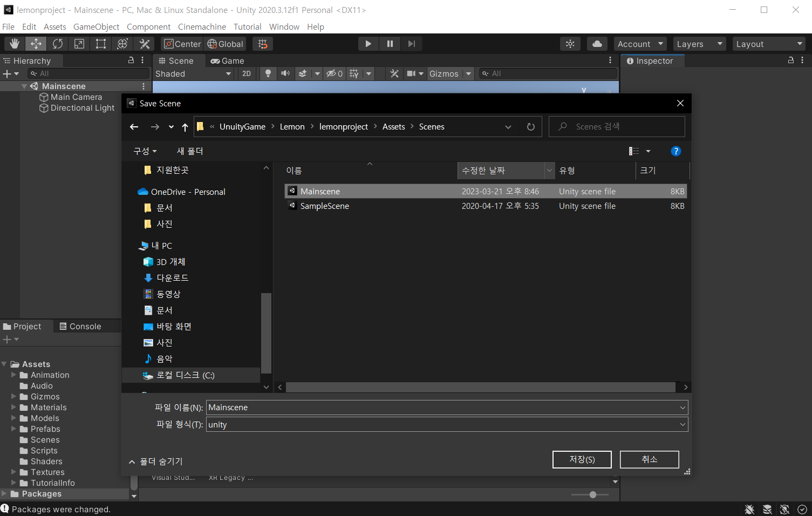The height and width of the screenshot is (516, 812).
Task: Toggle scene lighting bulb
Action: click(x=268, y=73)
